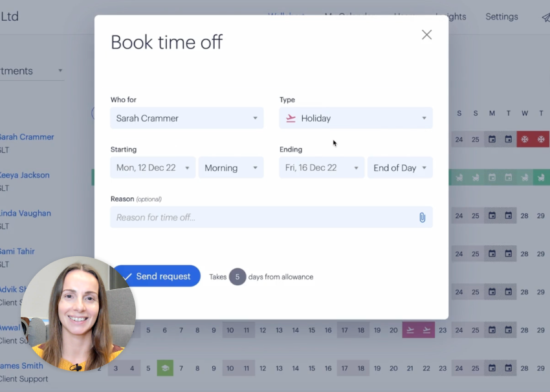This screenshot has width=550, height=392.
Task: Expand the ending date Fri, 16 Dec 22
Action: tap(322, 168)
